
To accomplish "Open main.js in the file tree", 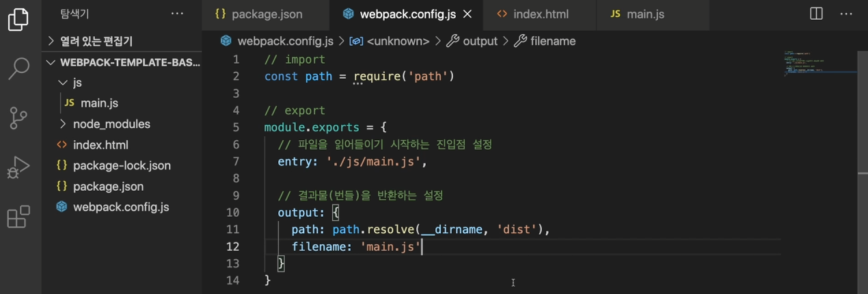I will 122,103.
